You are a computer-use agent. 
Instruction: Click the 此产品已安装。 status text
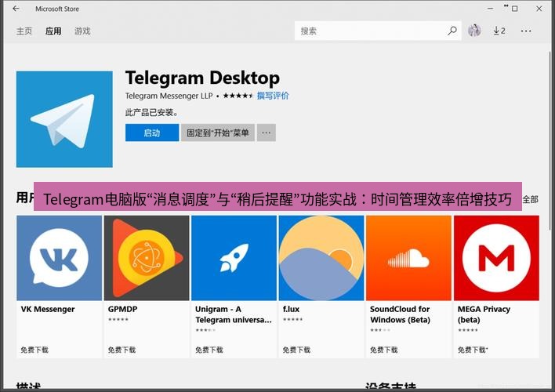click(152, 113)
